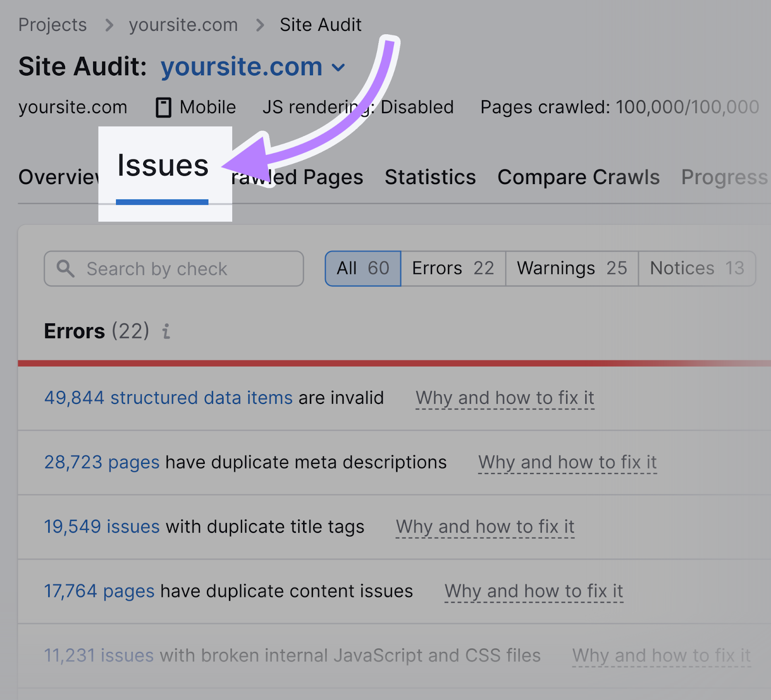Filter by Notices 13
The height and width of the screenshot is (700, 771).
coord(697,268)
